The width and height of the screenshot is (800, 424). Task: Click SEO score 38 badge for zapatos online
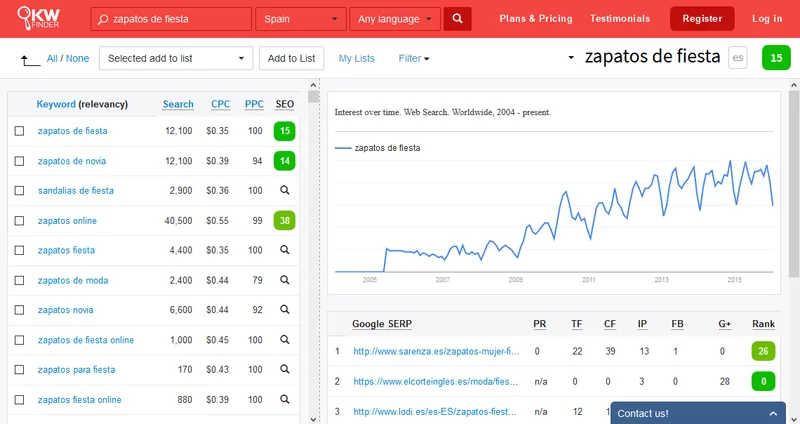point(285,220)
